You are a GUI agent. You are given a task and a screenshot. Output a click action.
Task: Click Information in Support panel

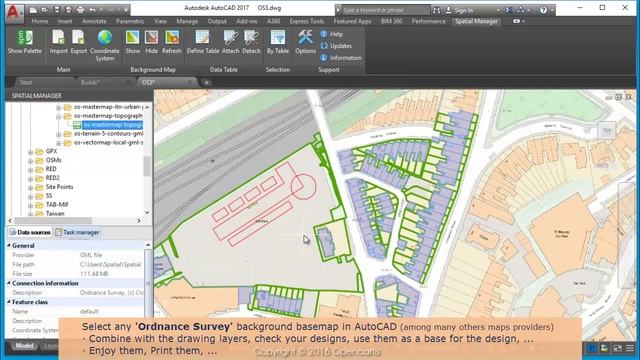point(341,58)
